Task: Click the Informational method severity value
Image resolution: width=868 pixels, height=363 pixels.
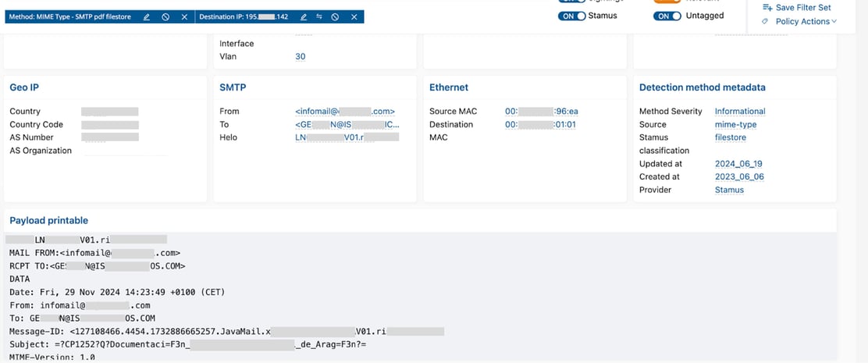Action: [740, 111]
